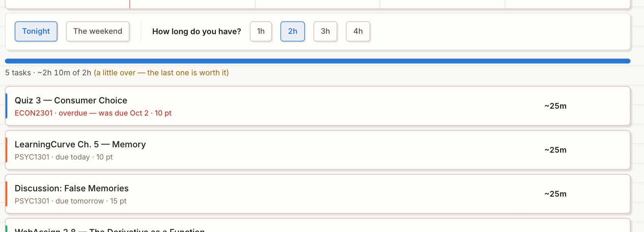The width and height of the screenshot is (644, 232).
Task: Set available time to 4h
Action: click(x=358, y=31)
